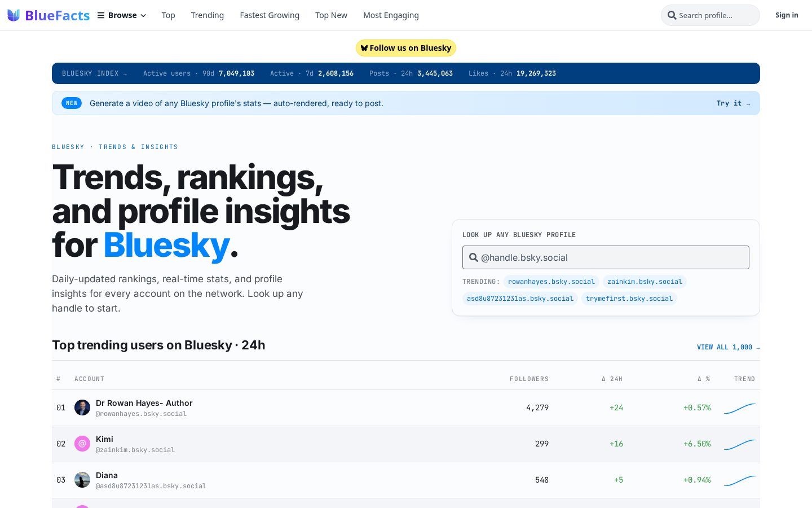Click the magnifier icon in handle lookup field
Screen dimensions: 812x508
(474, 257)
